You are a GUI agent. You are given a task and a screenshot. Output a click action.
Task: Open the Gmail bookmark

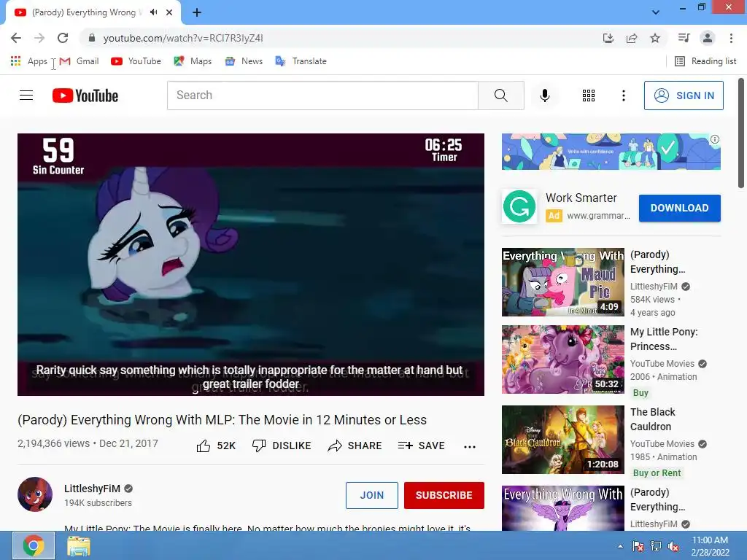coord(80,61)
